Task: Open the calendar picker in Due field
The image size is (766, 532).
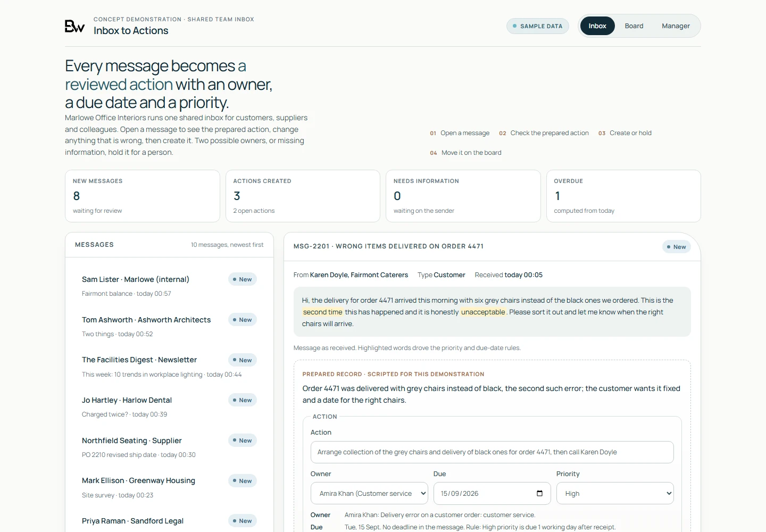Action: pos(539,494)
